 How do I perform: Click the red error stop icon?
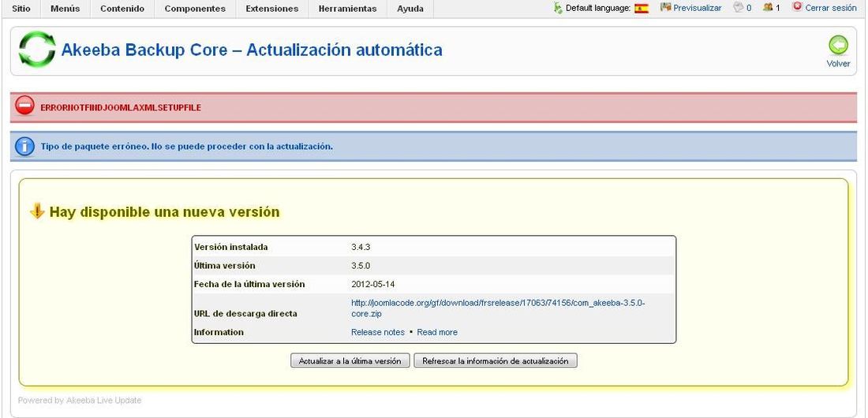[x=25, y=106]
